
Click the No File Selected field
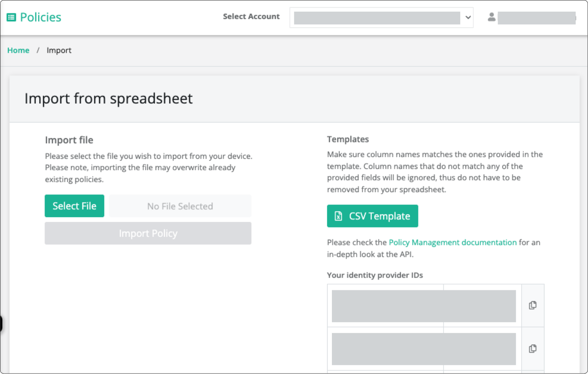[x=180, y=206]
